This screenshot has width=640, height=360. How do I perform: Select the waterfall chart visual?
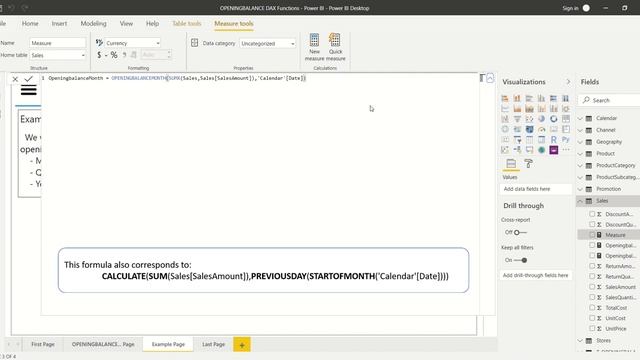coord(505,119)
